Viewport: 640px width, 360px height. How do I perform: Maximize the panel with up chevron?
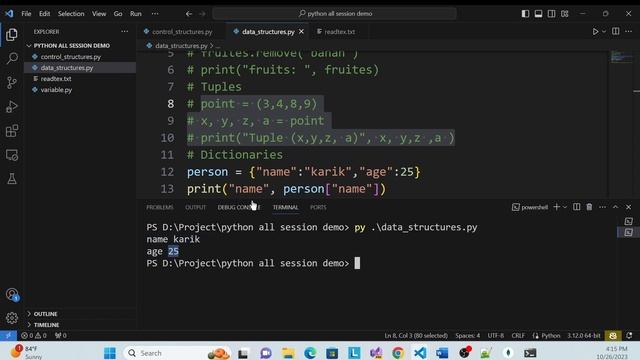point(616,207)
